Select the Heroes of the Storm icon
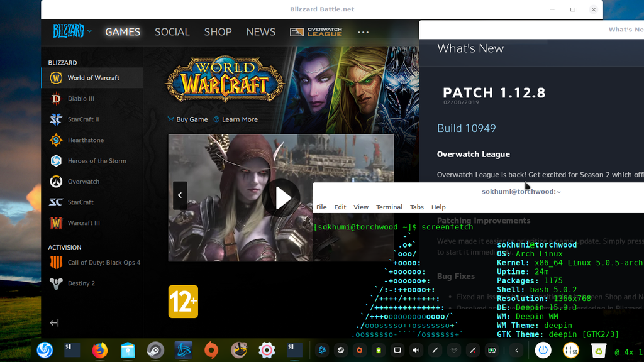This screenshot has height=362, width=644. [56, 161]
